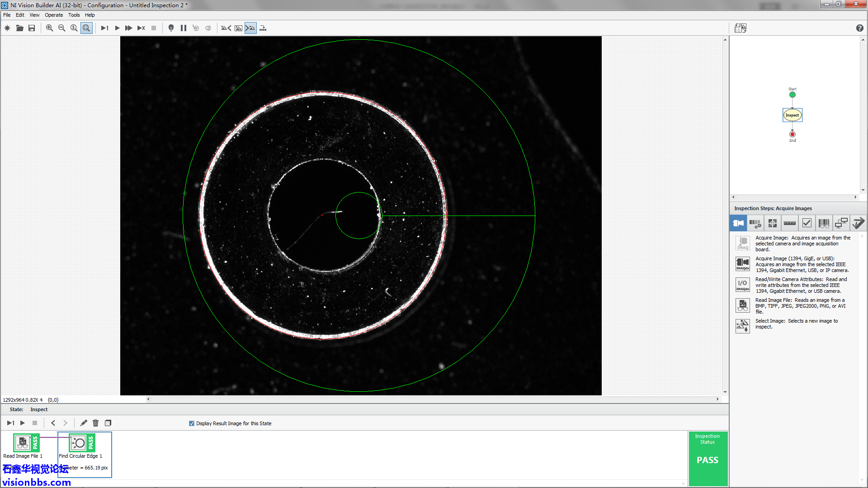Select the Acquire Images tab
The image size is (868, 488).
point(738,223)
